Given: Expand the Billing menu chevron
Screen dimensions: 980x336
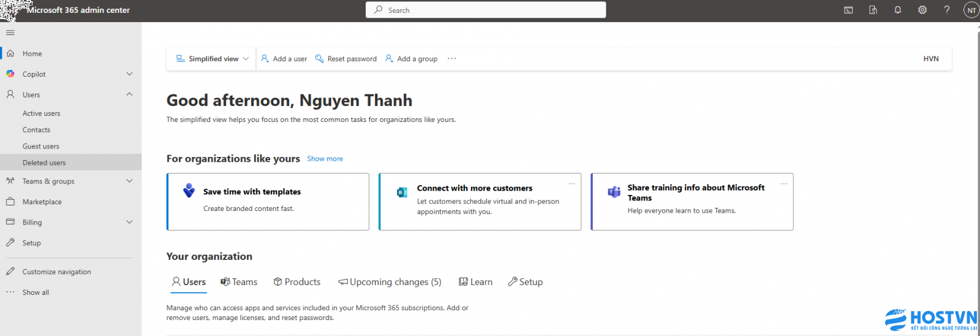Looking at the screenshot, I should pyautogui.click(x=129, y=222).
